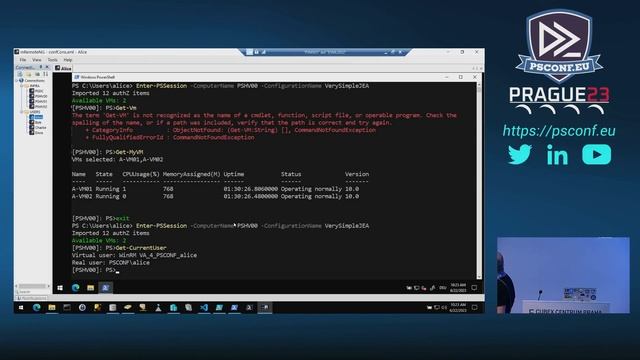640x360 pixels.
Task: Open the host notification center icon
Action: point(474,307)
